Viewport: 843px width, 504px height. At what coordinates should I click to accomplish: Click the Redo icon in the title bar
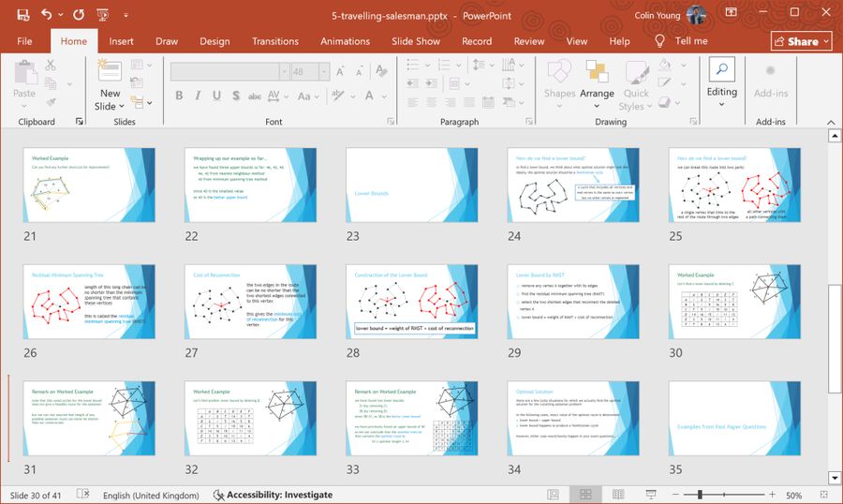point(78,15)
